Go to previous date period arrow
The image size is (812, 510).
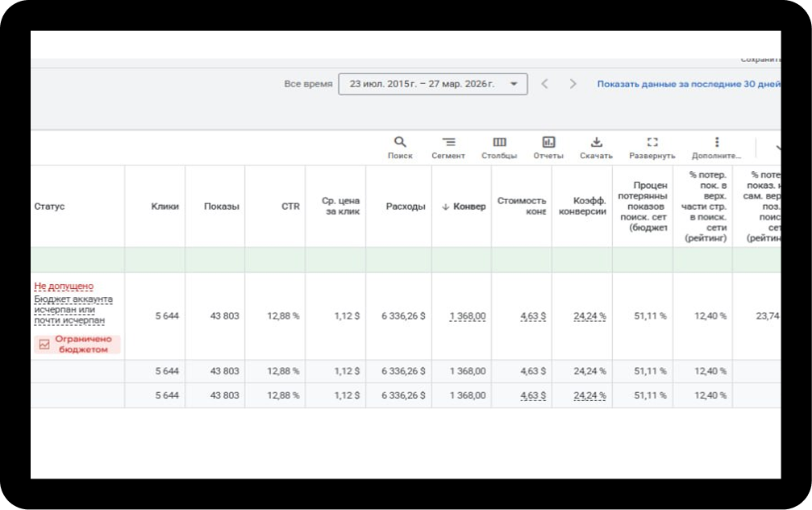pyautogui.click(x=544, y=84)
